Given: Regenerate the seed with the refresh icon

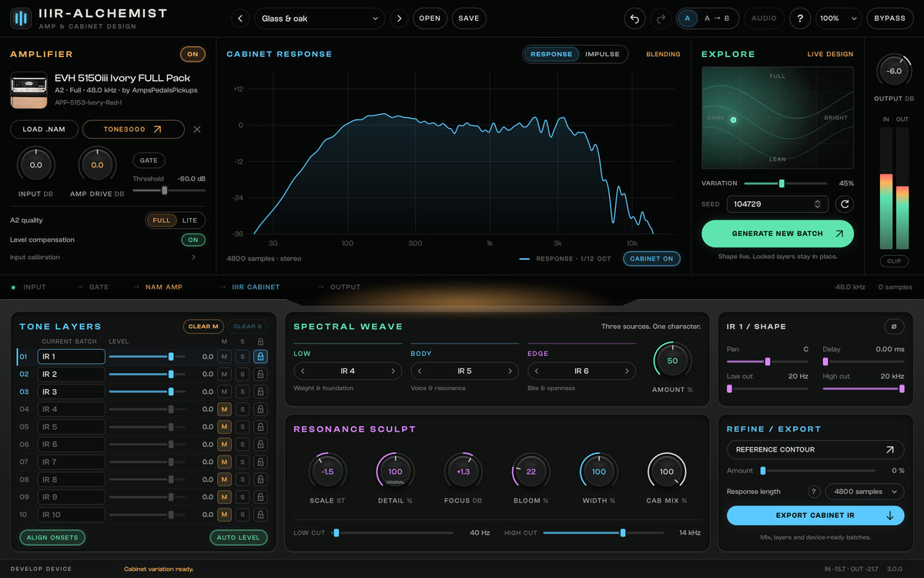Looking at the screenshot, I should (x=845, y=204).
